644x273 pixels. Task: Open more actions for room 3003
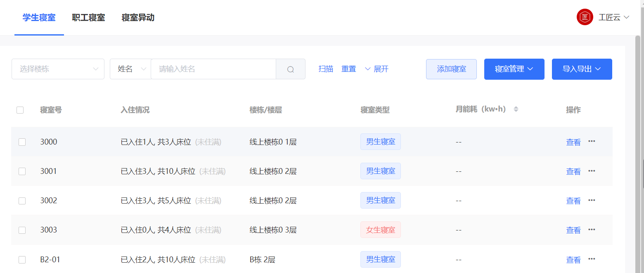[592, 229]
